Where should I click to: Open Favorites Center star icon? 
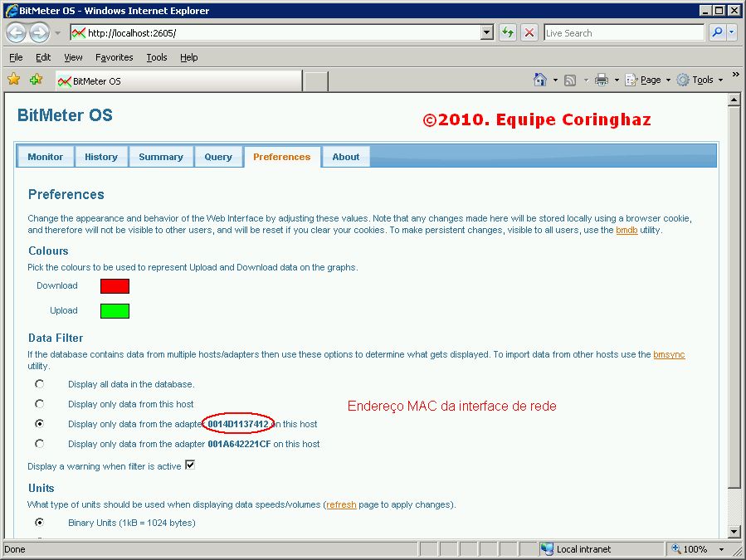14,80
